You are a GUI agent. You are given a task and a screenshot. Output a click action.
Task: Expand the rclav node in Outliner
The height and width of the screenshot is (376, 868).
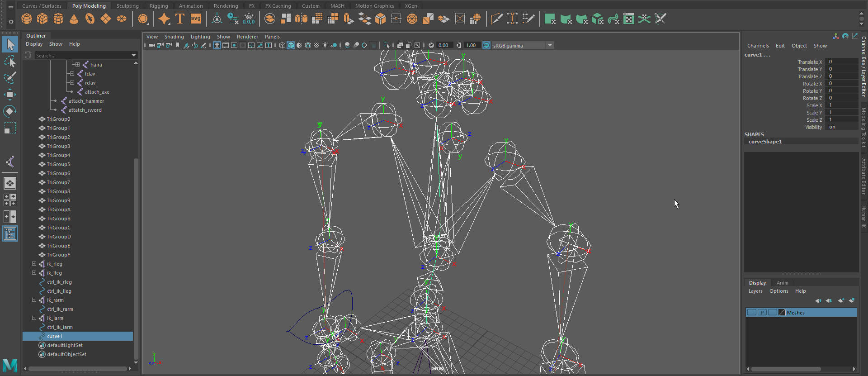[x=72, y=83]
